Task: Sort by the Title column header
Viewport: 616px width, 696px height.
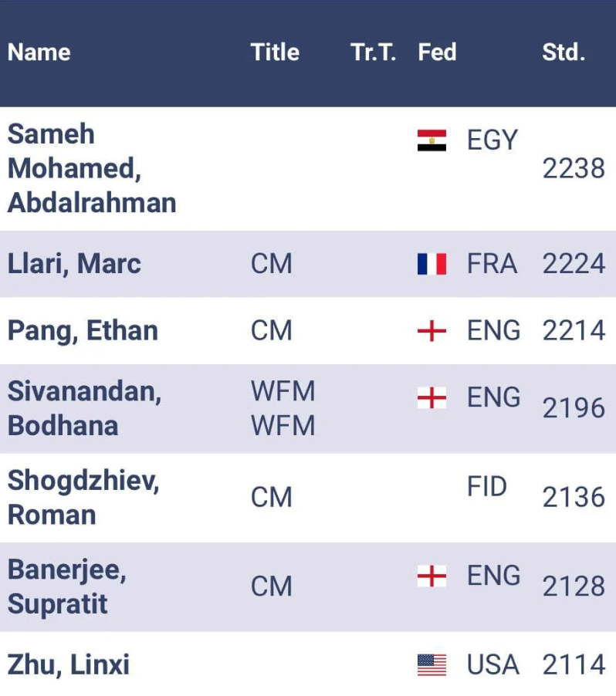Action: pyautogui.click(x=275, y=52)
